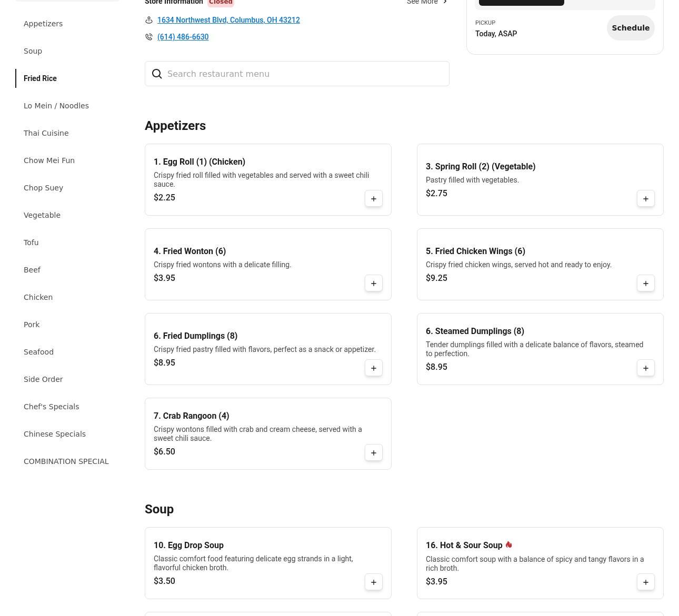
Task: Open the Egg Roll (1) (Chicken) item title
Action: point(199,162)
